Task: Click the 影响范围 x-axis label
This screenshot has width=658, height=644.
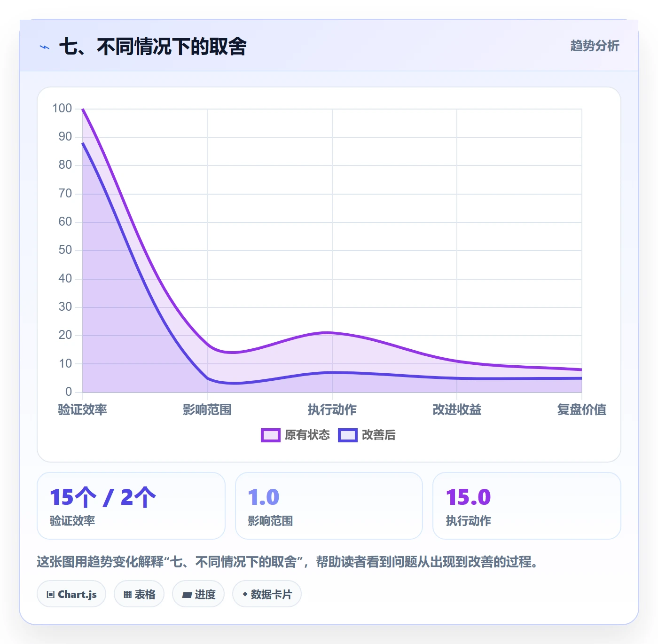Action: coord(207,409)
